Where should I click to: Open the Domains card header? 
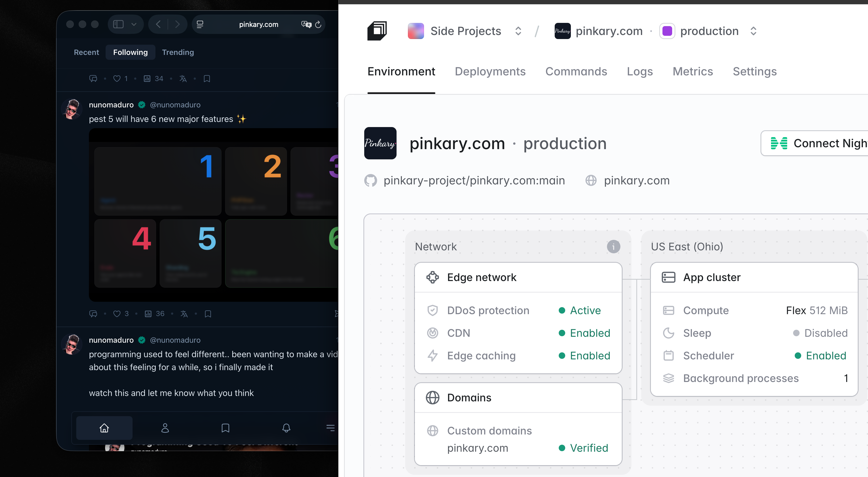click(518, 398)
